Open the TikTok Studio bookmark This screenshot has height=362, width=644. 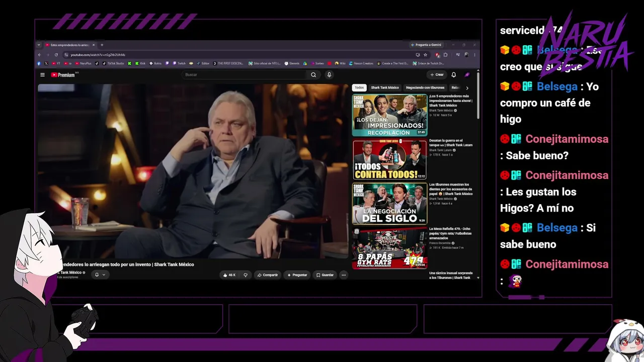point(113,63)
